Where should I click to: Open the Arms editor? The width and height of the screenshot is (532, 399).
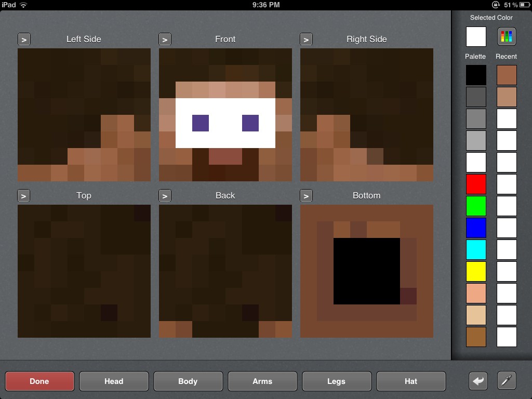pyautogui.click(x=262, y=381)
